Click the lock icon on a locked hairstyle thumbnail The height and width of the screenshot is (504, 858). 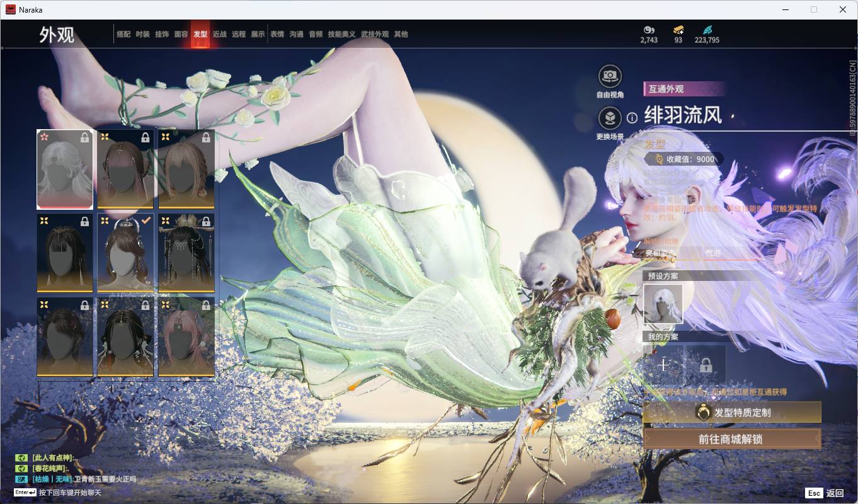pos(86,139)
